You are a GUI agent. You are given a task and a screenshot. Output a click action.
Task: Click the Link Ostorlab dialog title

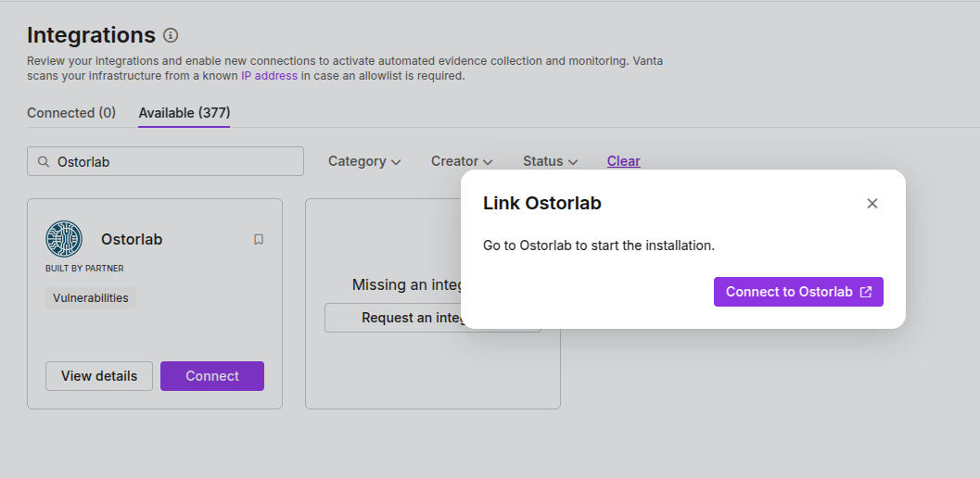click(541, 203)
